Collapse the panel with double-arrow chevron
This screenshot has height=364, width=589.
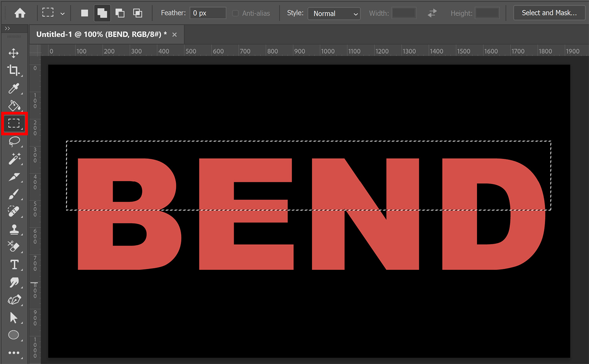[x=7, y=28]
